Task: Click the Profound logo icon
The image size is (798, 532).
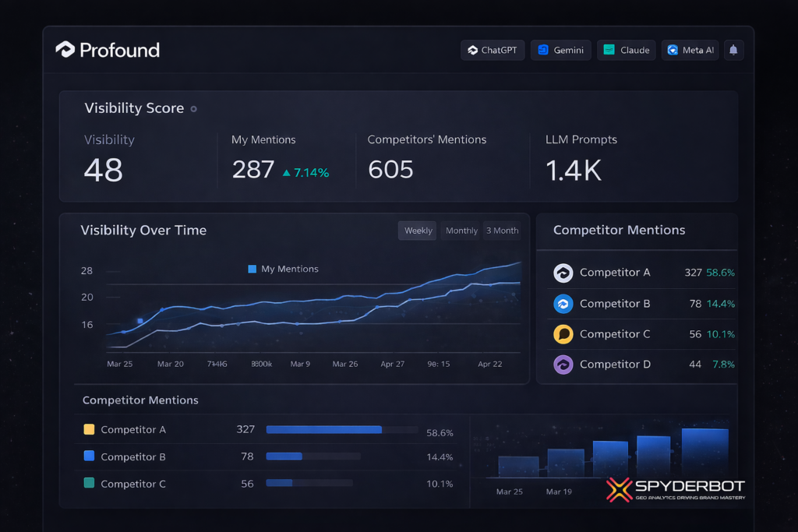Action: pyautogui.click(x=65, y=50)
